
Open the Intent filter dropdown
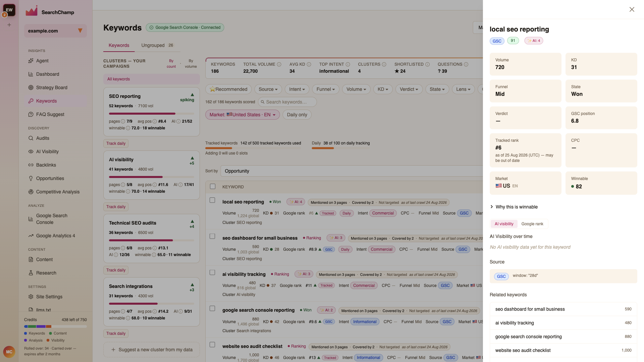pyautogui.click(x=297, y=89)
